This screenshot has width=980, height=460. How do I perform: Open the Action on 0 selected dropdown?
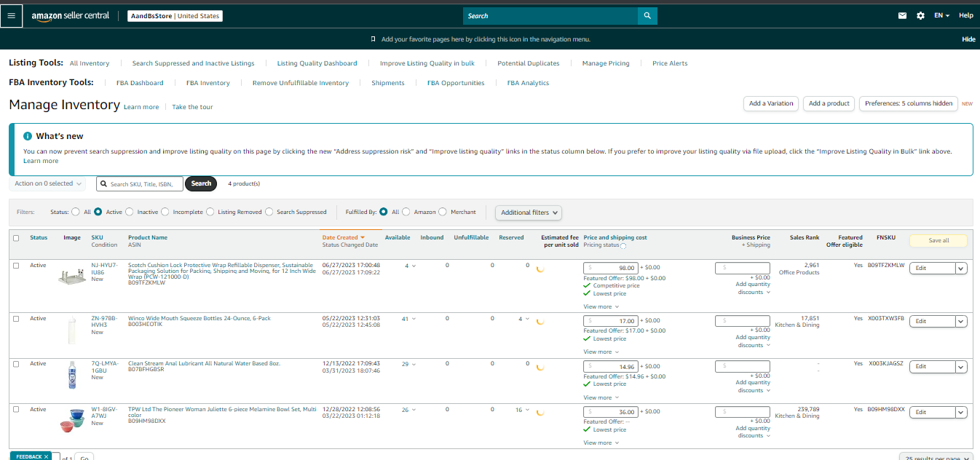click(x=48, y=183)
